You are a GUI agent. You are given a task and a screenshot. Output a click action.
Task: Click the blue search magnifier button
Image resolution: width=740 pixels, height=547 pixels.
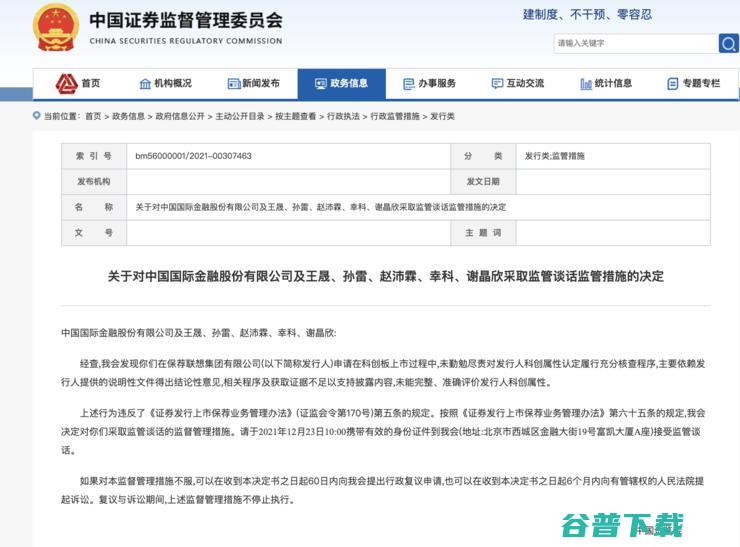coord(728,43)
